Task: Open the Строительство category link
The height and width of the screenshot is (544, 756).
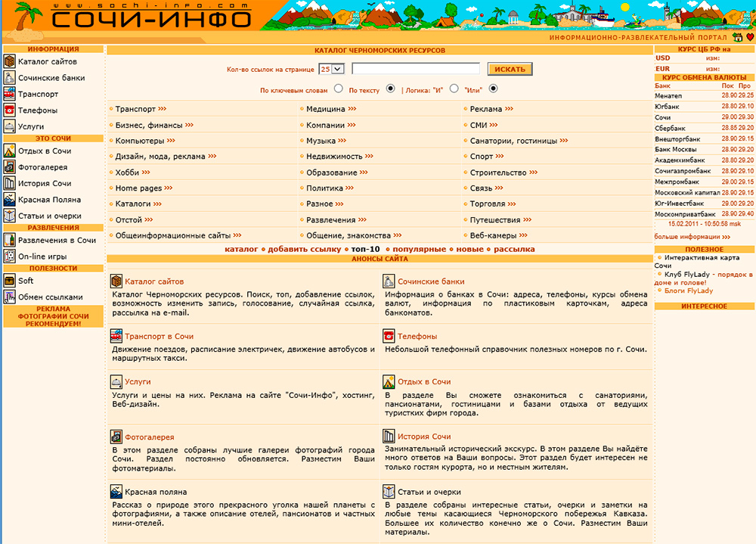Action: coord(498,173)
